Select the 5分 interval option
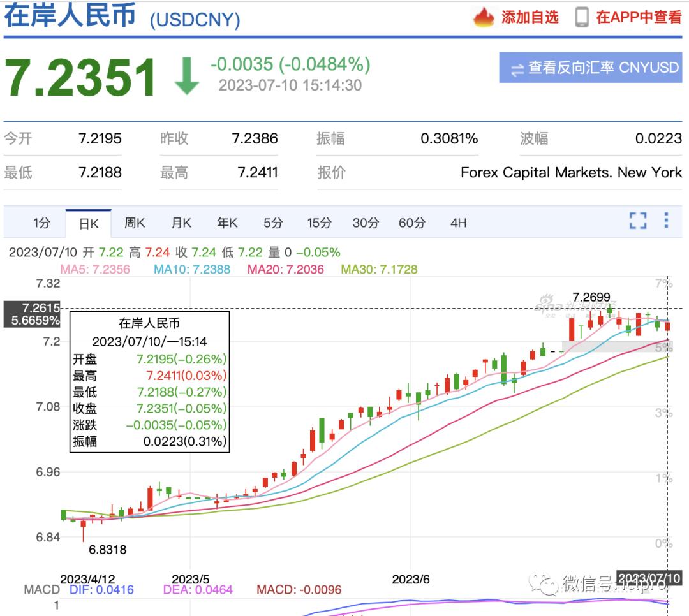This screenshot has height=616, width=689. click(x=273, y=223)
